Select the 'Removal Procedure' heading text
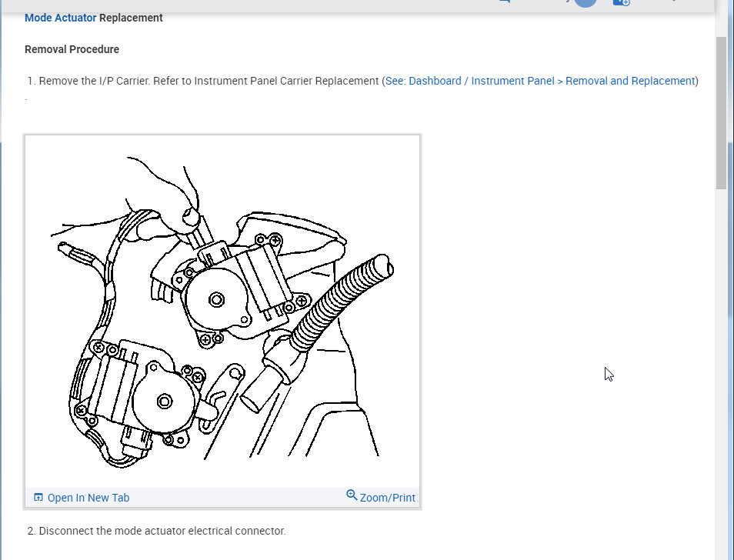This screenshot has width=734, height=560. tap(72, 49)
